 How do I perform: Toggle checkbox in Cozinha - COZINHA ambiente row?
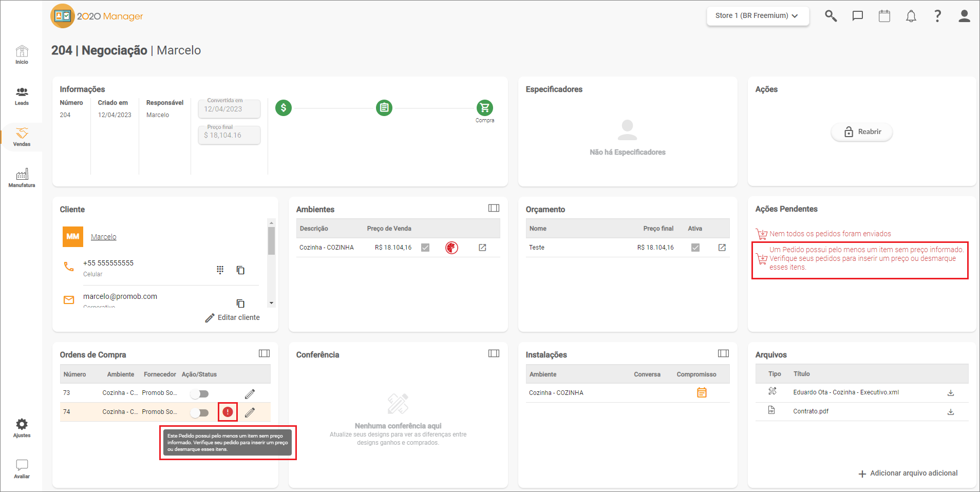425,248
